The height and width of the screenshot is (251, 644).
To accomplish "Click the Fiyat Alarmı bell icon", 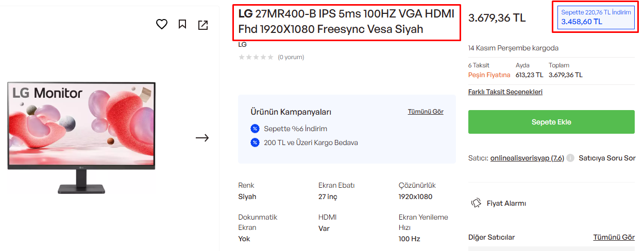I will [x=477, y=203].
